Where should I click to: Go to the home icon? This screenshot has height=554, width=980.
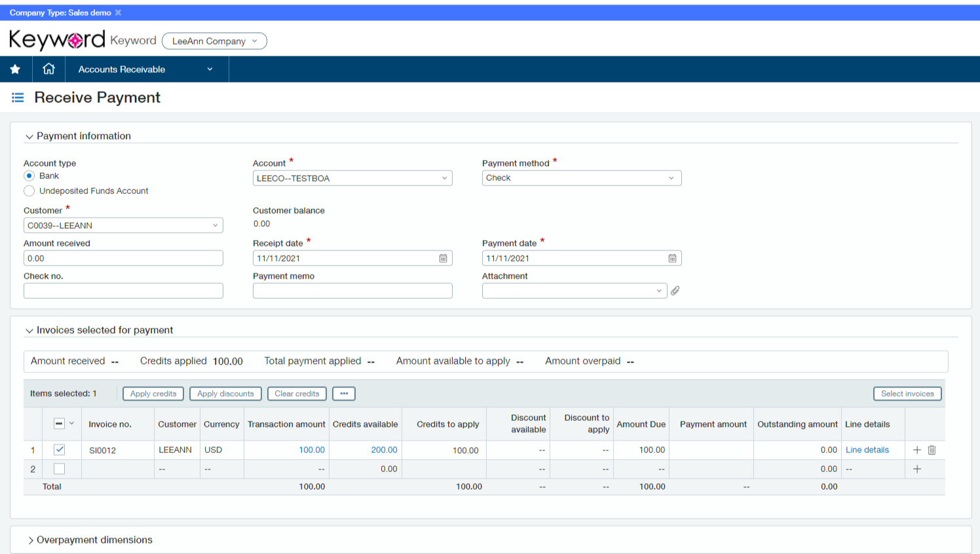[x=48, y=69]
